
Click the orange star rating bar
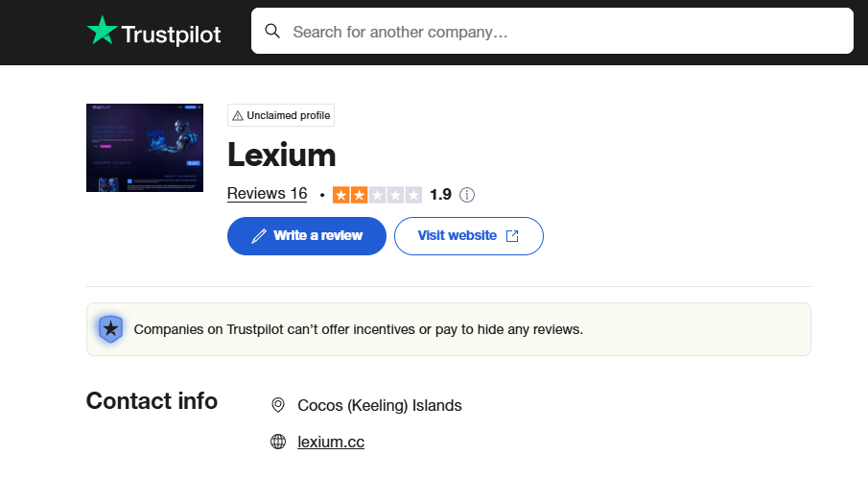(x=377, y=195)
